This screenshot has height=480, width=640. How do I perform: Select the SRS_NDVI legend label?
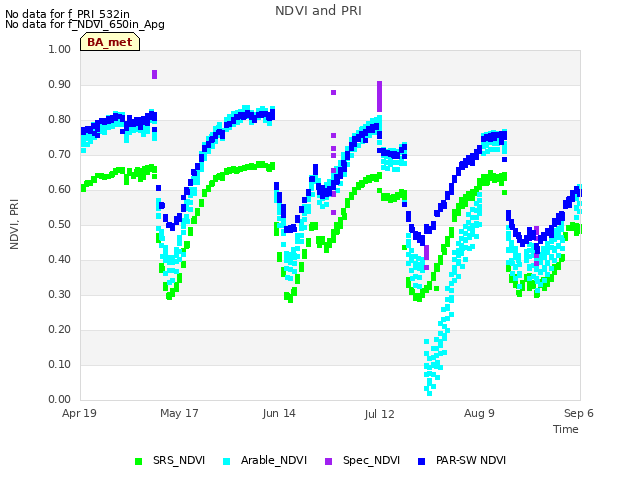click(179, 460)
